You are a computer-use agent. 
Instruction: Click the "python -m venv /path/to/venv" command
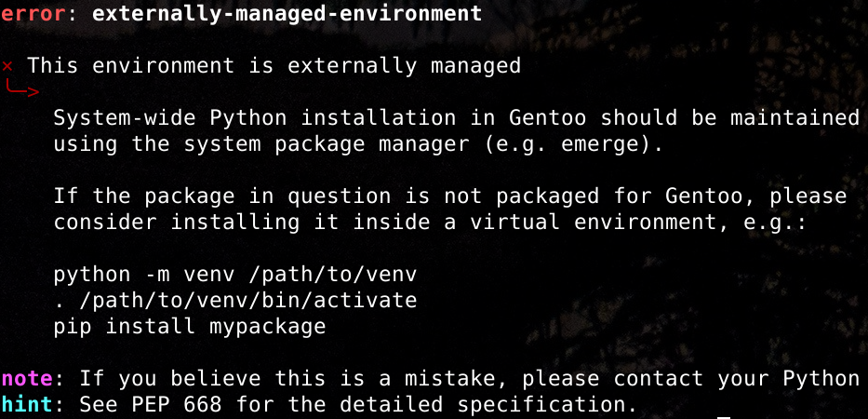point(235,275)
